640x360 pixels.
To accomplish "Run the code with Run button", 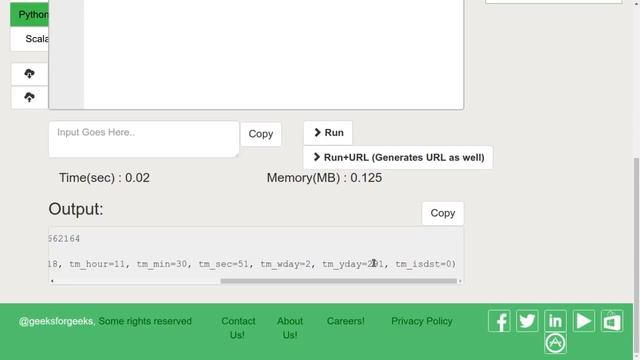I will pos(328,133).
